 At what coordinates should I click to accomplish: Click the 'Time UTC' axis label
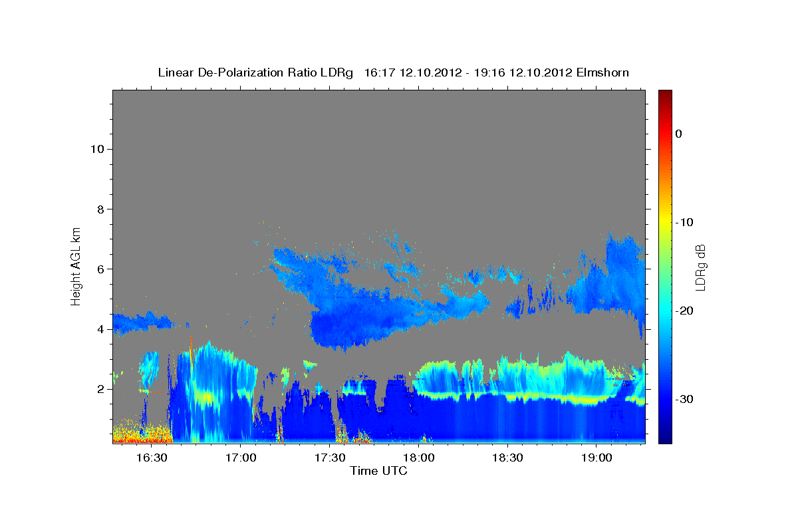(378, 471)
